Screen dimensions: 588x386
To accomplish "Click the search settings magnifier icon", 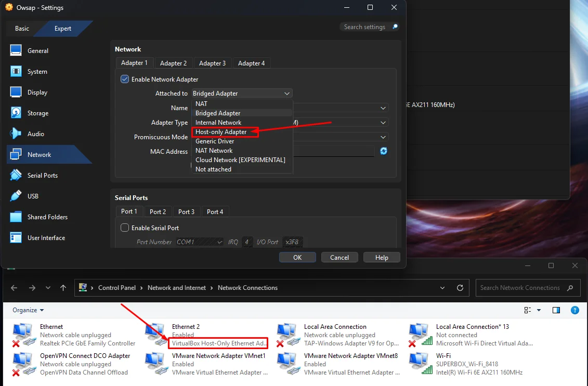I will click(x=395, y=26).
